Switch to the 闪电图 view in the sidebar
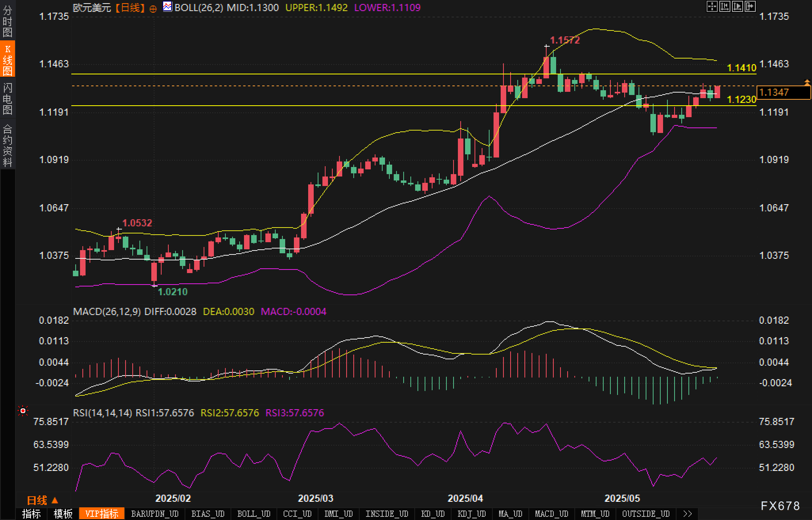The width and height of the screenshot is (812, 520). (8, 99)
